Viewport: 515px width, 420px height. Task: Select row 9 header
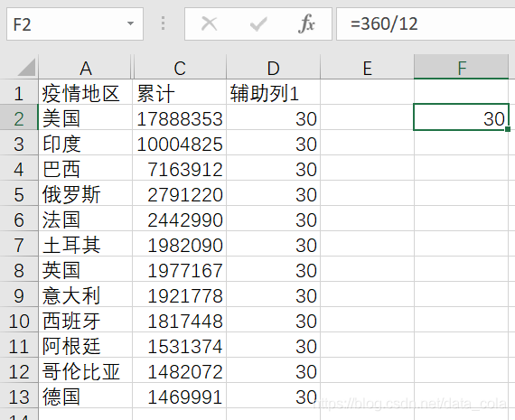pos(19,294)
